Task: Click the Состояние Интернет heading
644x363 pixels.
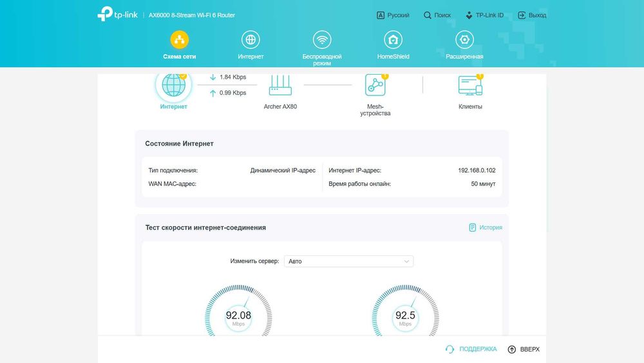Action: pyautogui.click(x=179, y=144)
